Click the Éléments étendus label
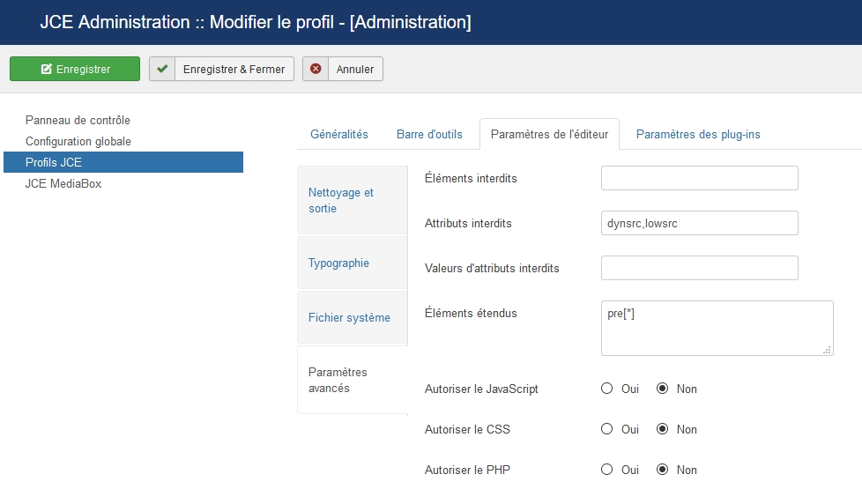Screen dimensions: 862x504 tap(471, 314)
